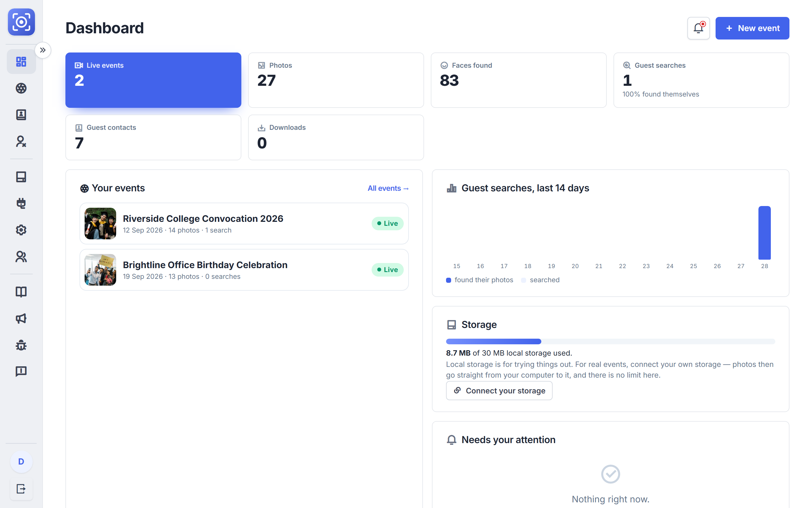Screen dimensions: 812x508
Task: Click the chart bar for day 28
Action: pos(764,233)
